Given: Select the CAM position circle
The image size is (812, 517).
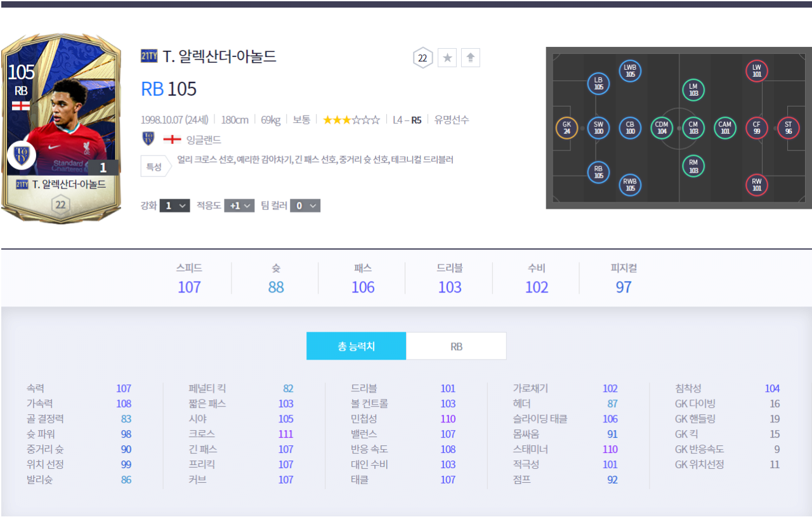Looking at the screenshot, I should [x=724, y=128].
